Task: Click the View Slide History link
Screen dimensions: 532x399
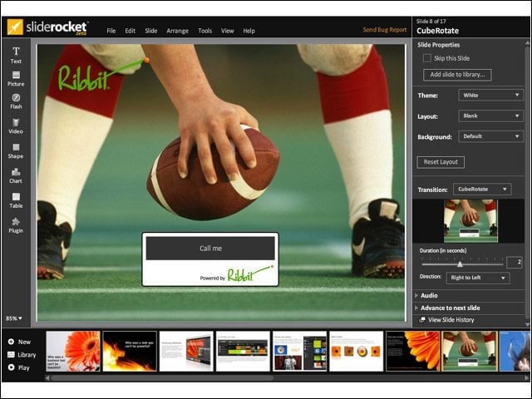Action: click(451, 319)
